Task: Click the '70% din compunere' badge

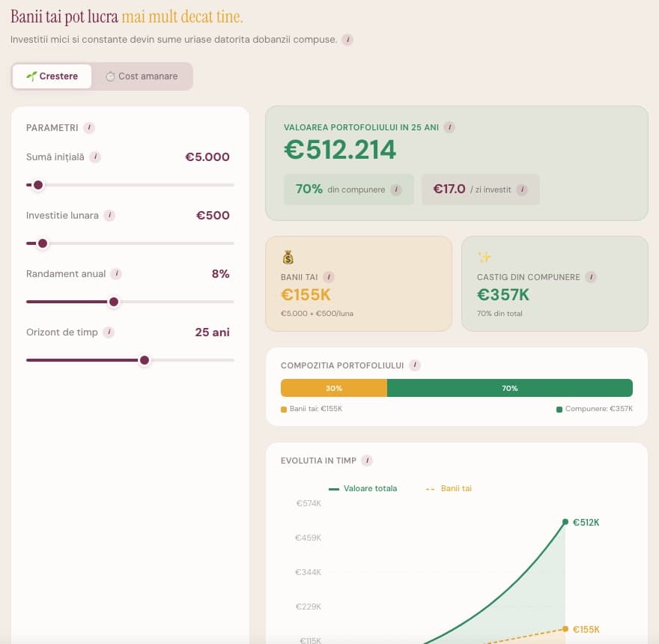Action: click(349, 189)
